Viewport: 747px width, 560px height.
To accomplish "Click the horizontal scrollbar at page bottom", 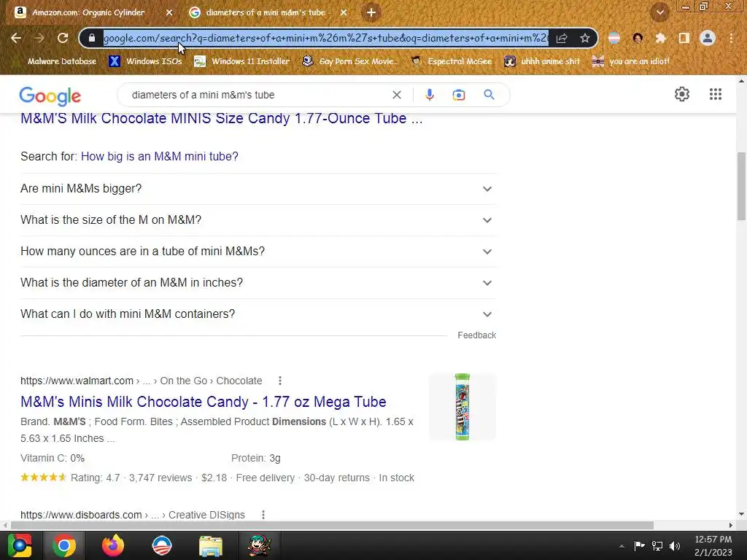I will pos(332,525).
